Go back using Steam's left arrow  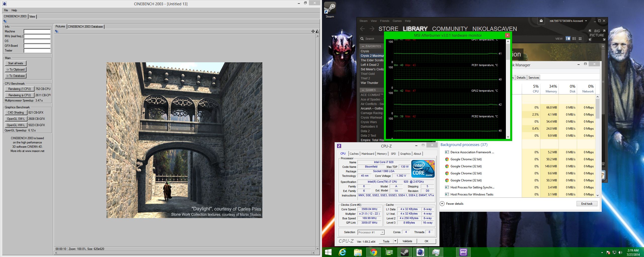coord(363,29)
